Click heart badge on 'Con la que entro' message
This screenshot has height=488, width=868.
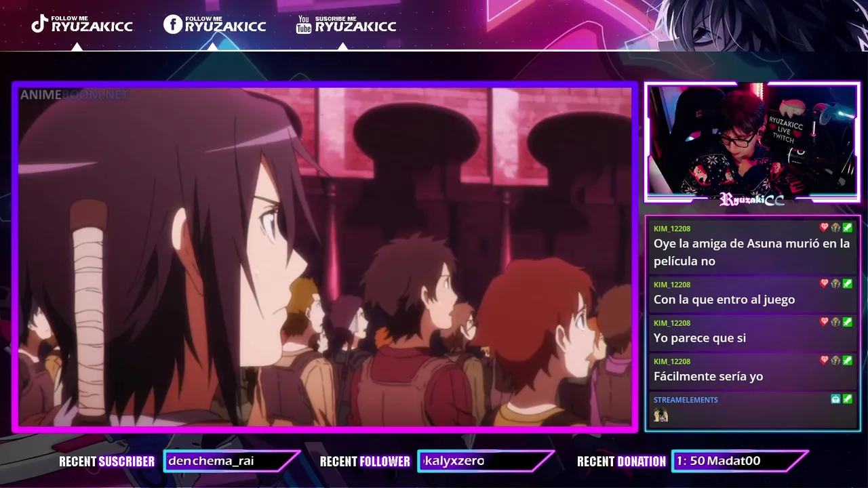[825, 283]
